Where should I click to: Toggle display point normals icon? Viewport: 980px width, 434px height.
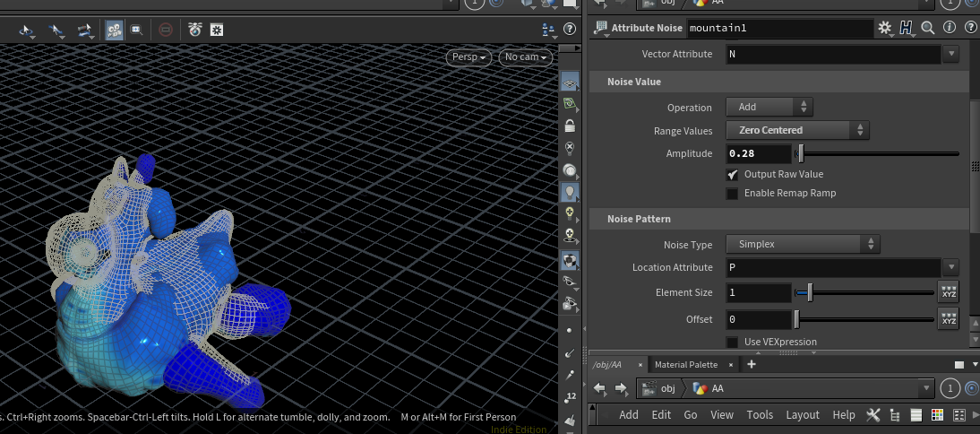point(570,353)
